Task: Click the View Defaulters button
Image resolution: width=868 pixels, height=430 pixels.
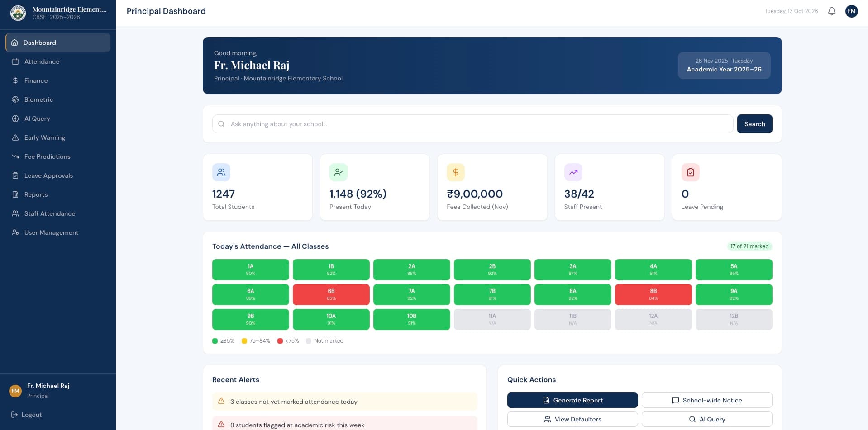Action: [x=572, y=419]
